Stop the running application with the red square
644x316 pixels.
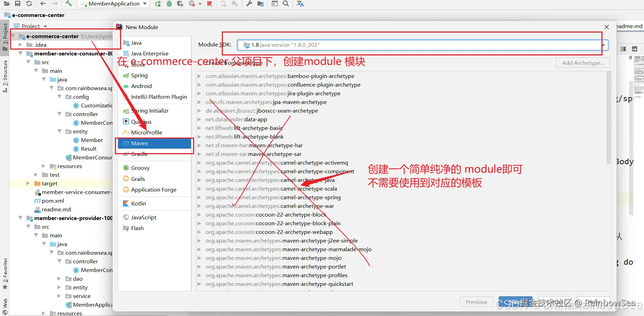[209, 4]
